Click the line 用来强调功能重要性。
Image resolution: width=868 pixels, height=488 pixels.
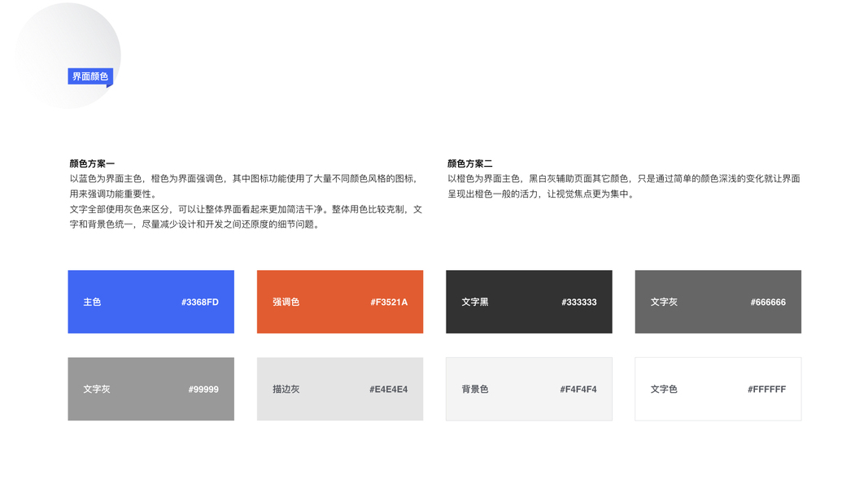tap(113, 194)
